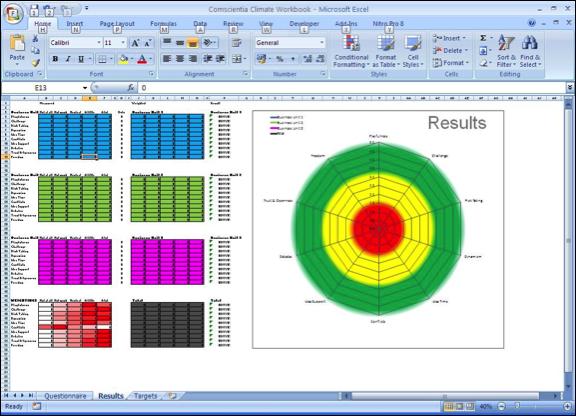Select the Fill Color yellow swatch
The width and height of the screenshot is (576, 416).
point(123,59)
